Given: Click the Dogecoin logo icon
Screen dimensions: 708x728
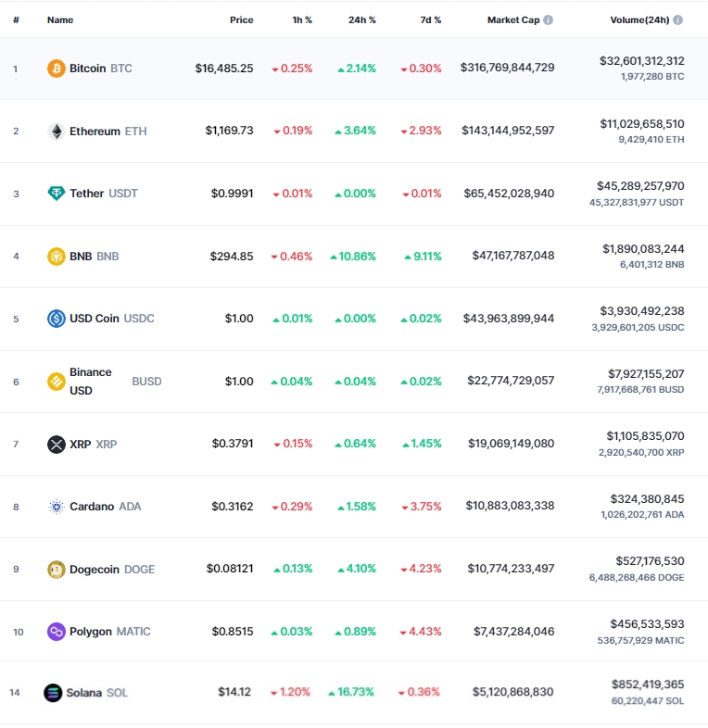Looking at the screenshot, I should click(57, 570).
